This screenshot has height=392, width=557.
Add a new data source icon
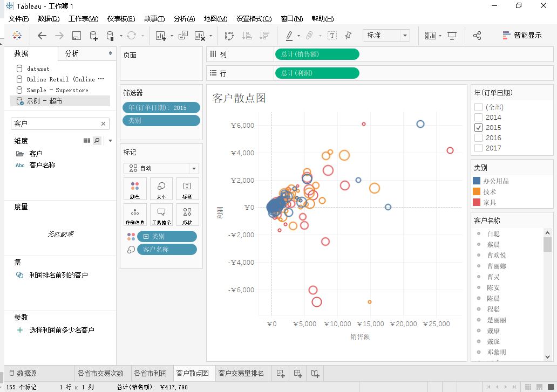pyautogui.click(x=93, y=36)
